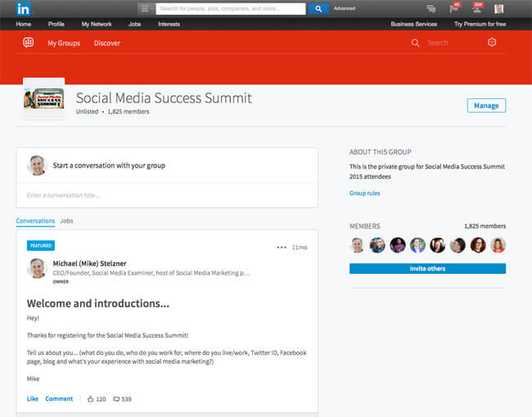Click the Manage button
Viewport: 532px width, 417px height.
point(486,105)
